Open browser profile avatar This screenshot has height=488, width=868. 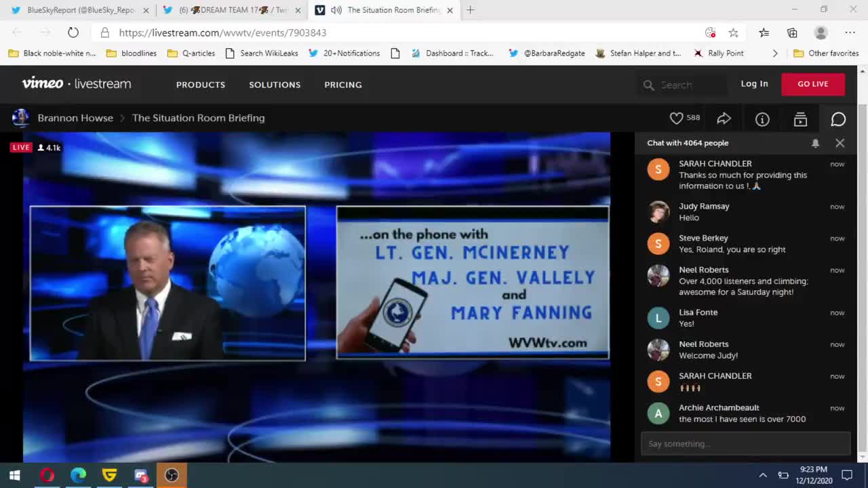(x=821, y=33)
